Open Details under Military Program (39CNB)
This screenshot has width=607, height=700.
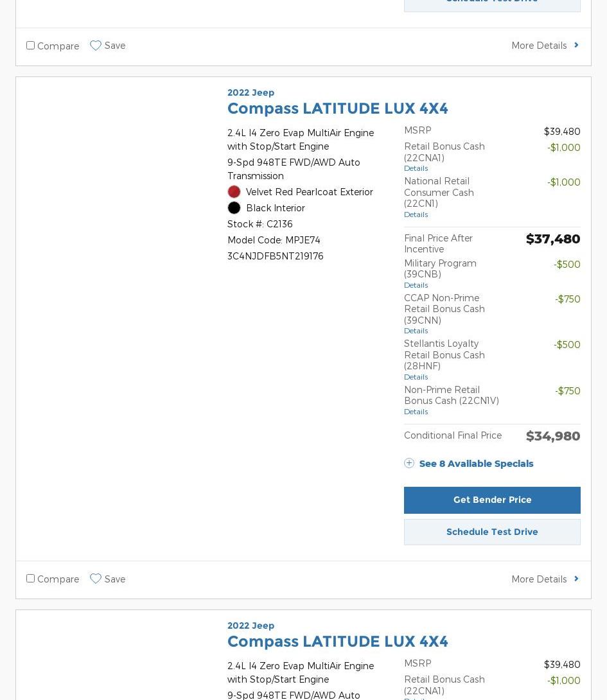(x=416, y=285)
